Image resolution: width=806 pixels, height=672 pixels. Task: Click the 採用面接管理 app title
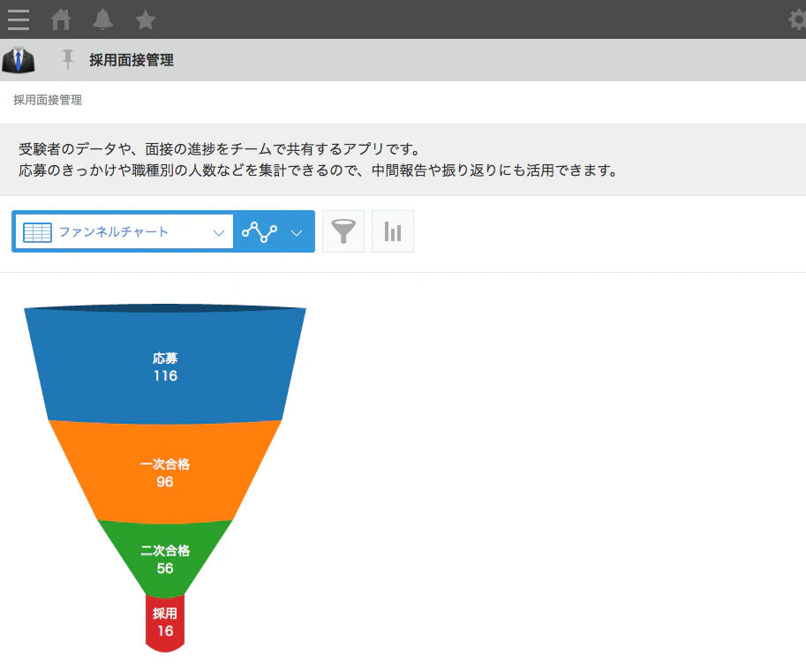point(132,60)
